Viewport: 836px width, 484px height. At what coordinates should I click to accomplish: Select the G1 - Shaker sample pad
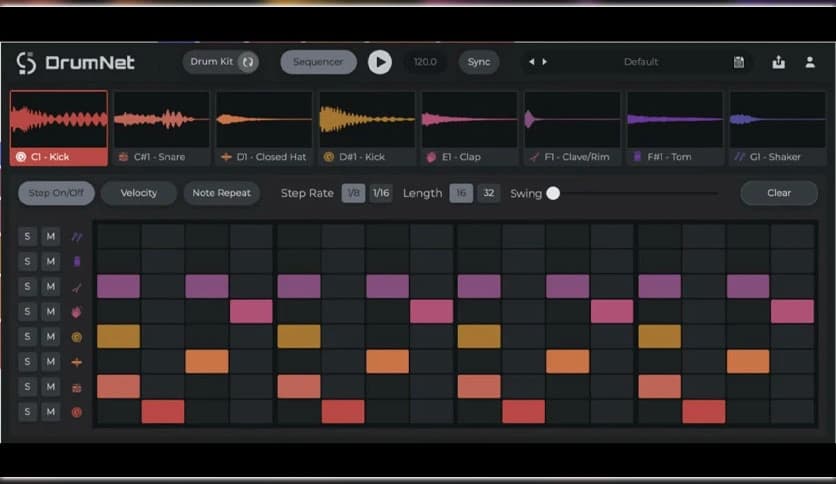point(777,128)
